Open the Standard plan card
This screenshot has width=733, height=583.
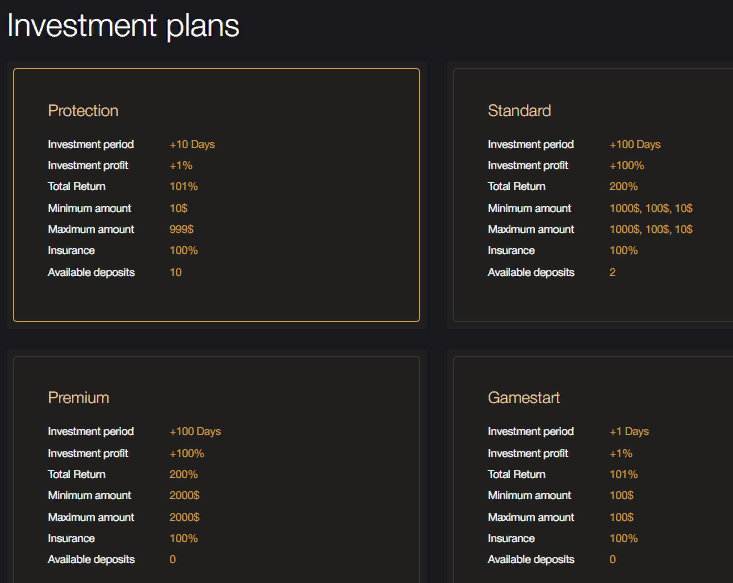pyautogui.click(x=593, y=195)
